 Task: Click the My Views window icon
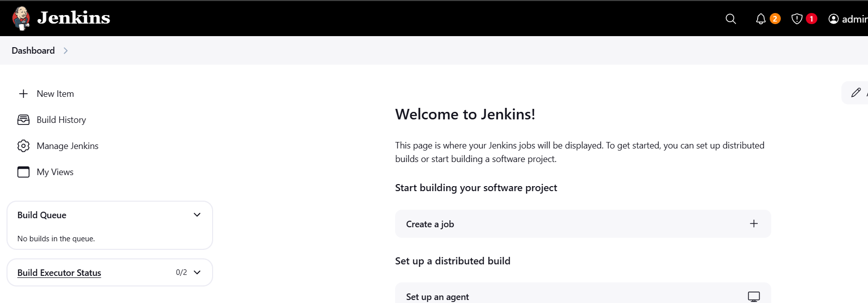pos(23,172)
